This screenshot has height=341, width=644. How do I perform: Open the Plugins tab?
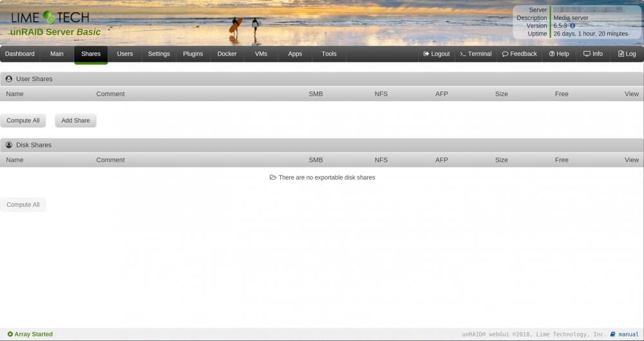[193, 54]
